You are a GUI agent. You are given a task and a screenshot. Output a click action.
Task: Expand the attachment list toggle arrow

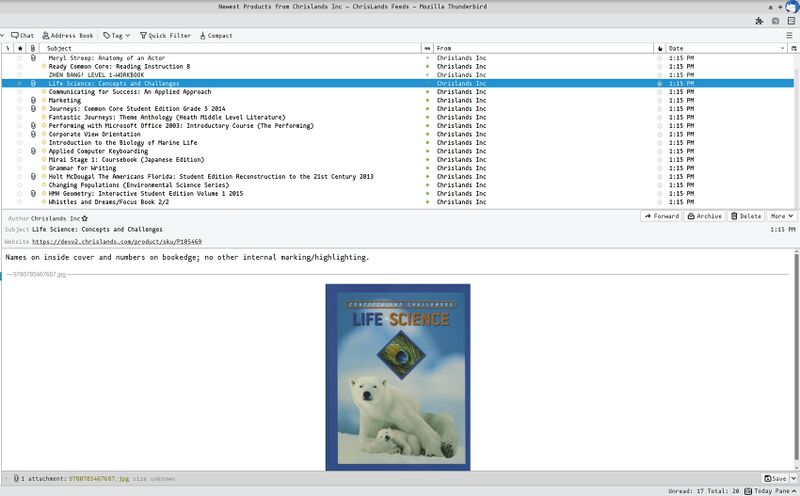click(7, 479)
